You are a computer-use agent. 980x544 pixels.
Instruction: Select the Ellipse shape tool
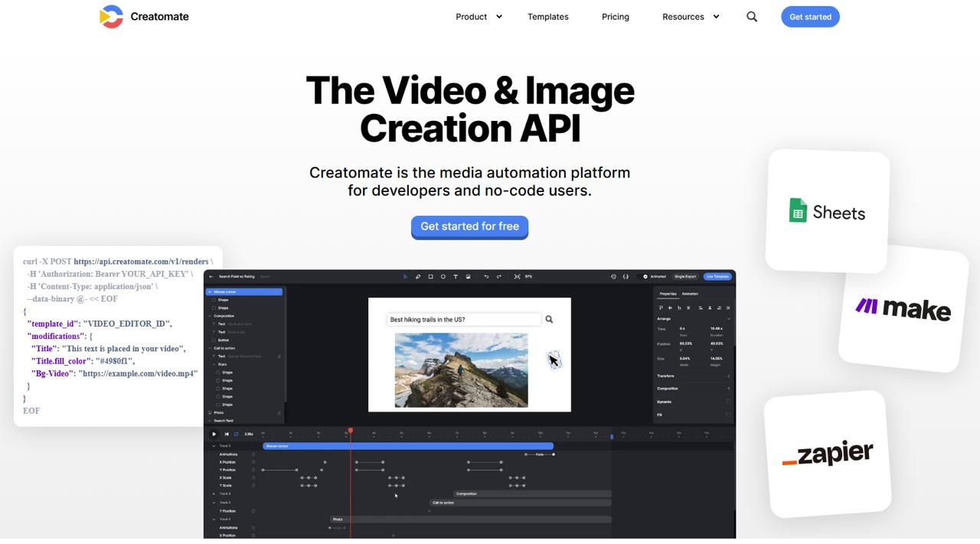pos(443,276)
